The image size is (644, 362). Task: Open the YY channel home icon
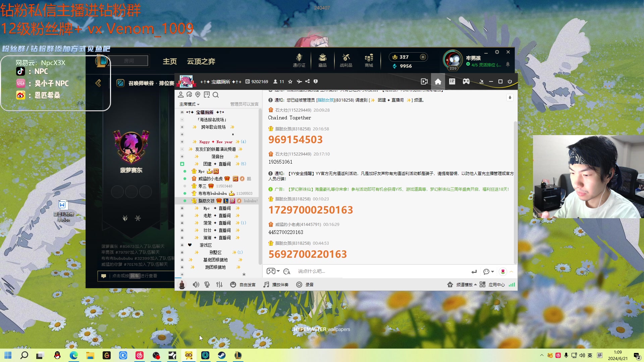pyautogui.click(x=438, y=81)
